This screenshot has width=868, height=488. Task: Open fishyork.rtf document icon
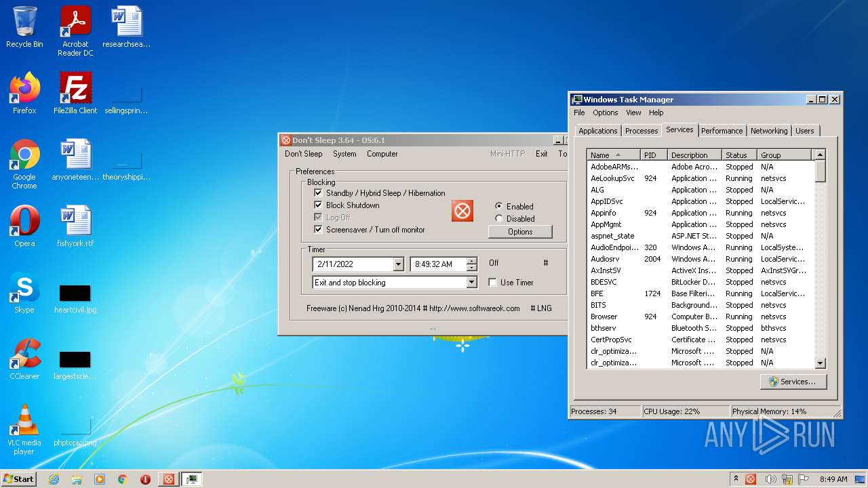coord(75,226)
